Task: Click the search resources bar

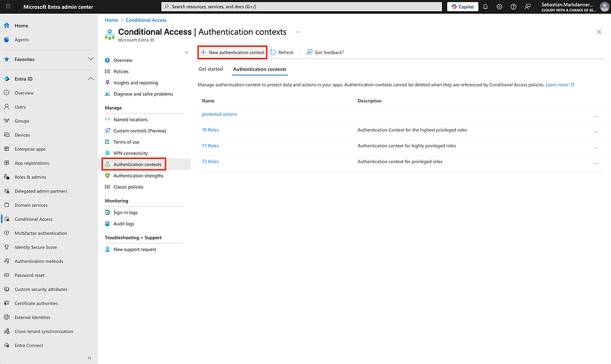Action: pyautogui.click(x=302, y=7)
